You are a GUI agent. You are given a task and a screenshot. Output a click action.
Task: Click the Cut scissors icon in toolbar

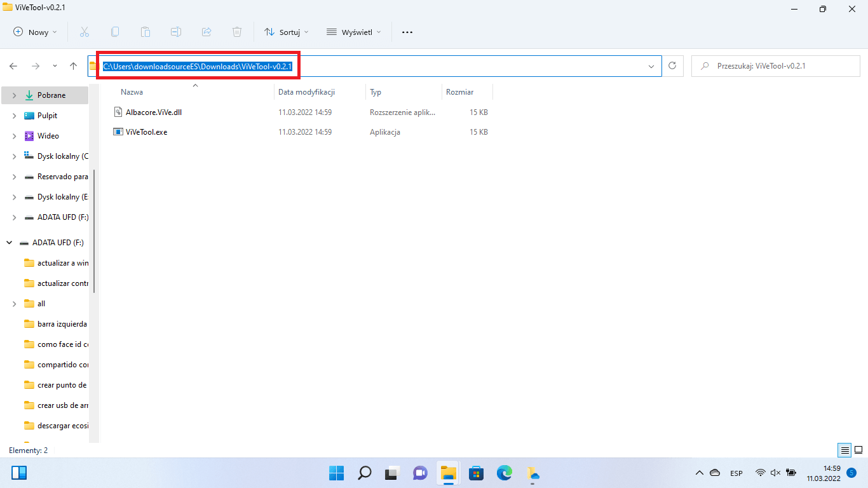[85, 32]
